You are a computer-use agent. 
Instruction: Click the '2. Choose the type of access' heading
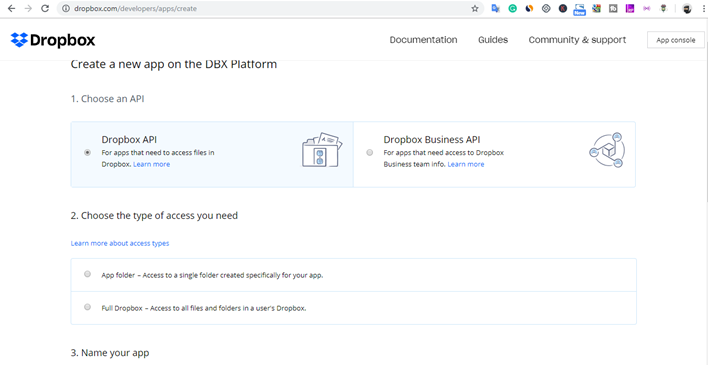[x=154, y=215]
